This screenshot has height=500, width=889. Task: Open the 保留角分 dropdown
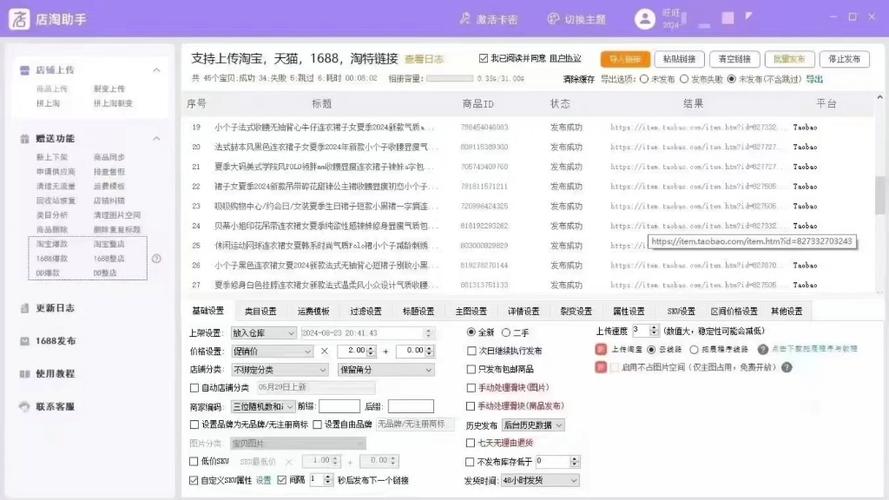coord(386,370)
